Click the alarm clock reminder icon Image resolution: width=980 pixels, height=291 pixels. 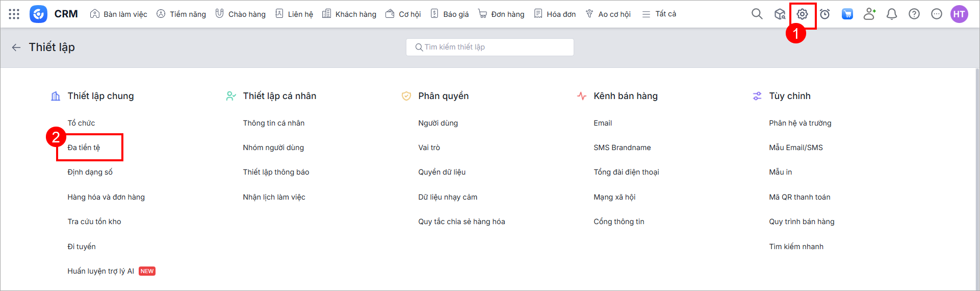tap(824, 14)
